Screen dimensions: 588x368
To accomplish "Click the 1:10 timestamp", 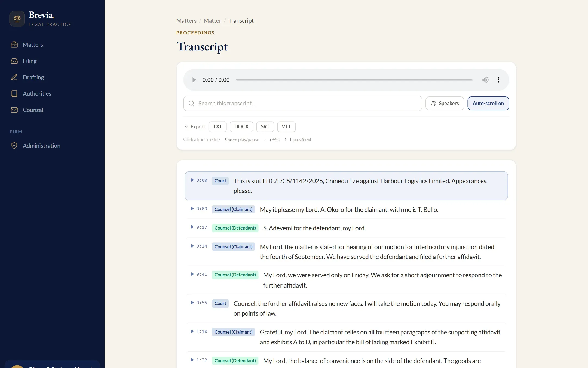I will click(x=202, y=331).
